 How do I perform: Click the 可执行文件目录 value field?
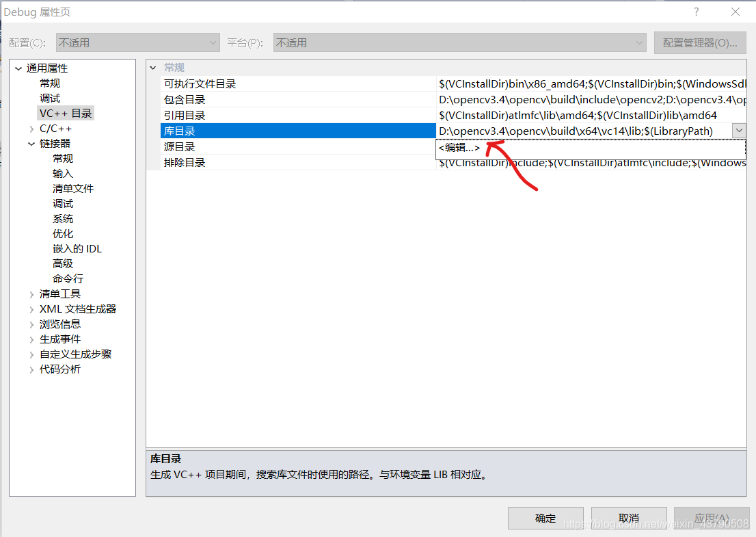[x=591, y=84]
